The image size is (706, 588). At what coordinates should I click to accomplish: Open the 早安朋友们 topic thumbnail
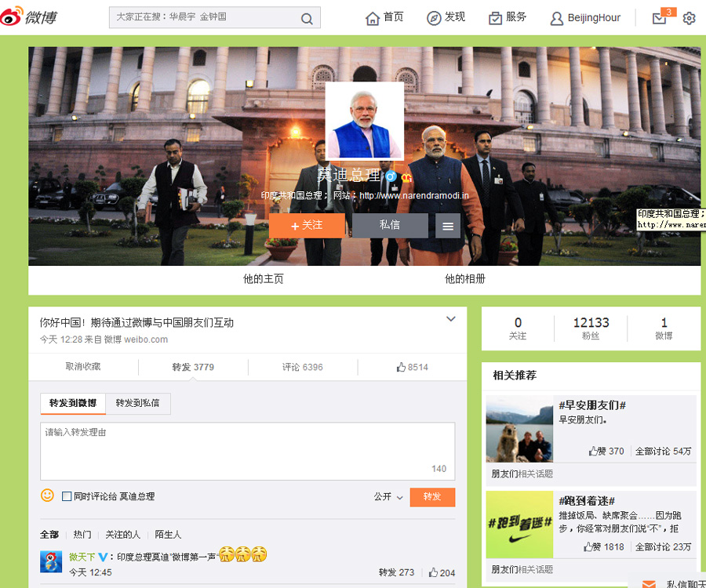(519, 429)
